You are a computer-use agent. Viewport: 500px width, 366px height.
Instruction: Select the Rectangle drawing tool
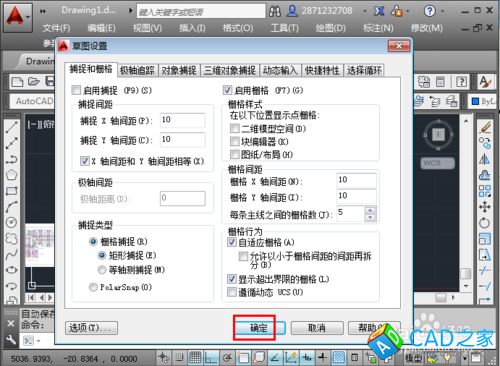pos(12,191)
